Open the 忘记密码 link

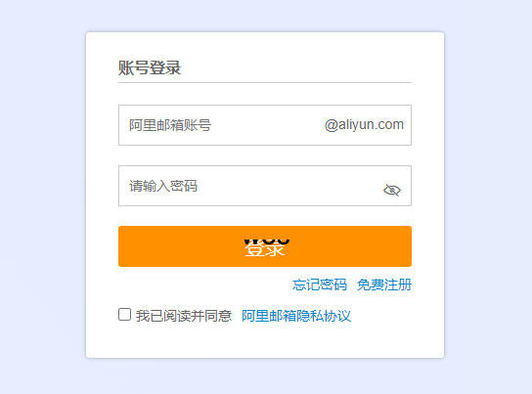(x=320, y=285)
